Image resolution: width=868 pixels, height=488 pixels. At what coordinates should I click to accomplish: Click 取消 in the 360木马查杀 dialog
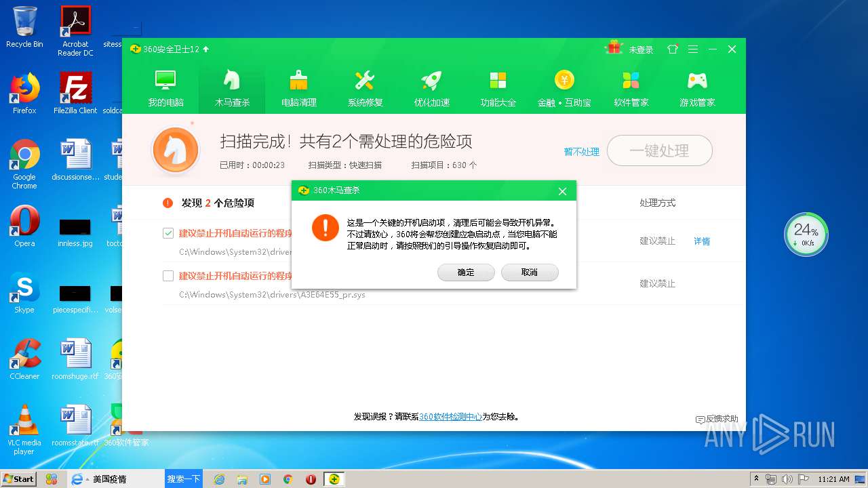(x=530, y=272)
